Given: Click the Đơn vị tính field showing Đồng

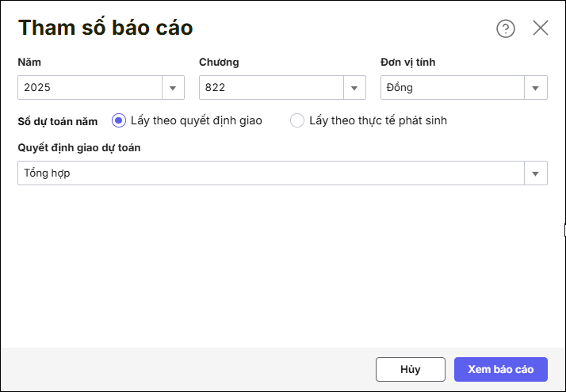Looking at the screenshot, I should tap(452, 88).
